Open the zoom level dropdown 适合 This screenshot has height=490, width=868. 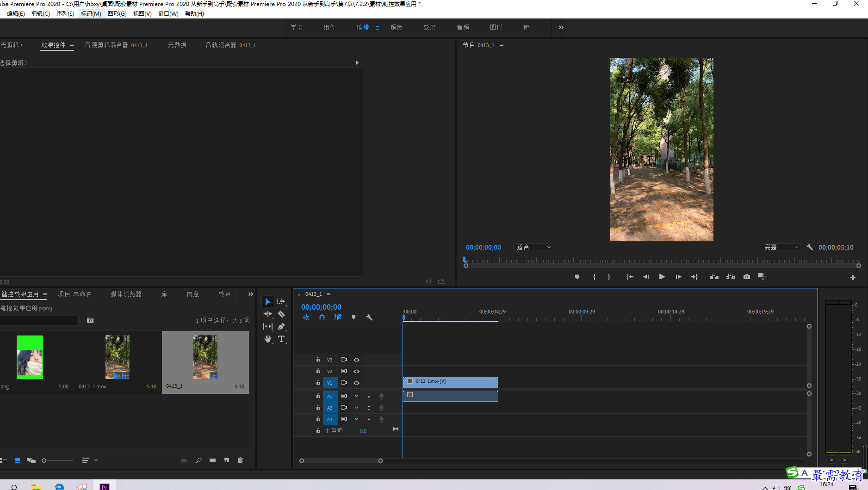point(533,247)
